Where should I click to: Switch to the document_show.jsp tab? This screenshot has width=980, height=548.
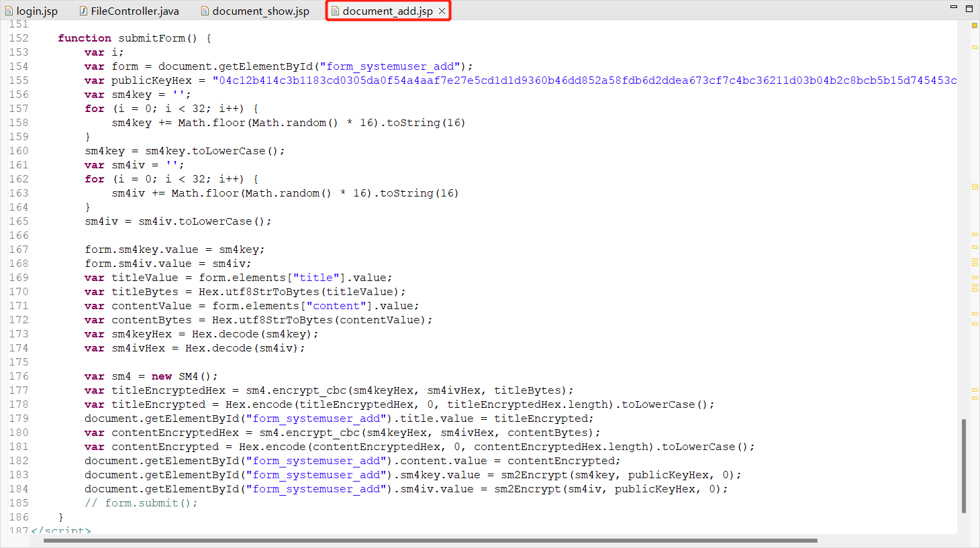pyautogui.click(x=255, y=11)
